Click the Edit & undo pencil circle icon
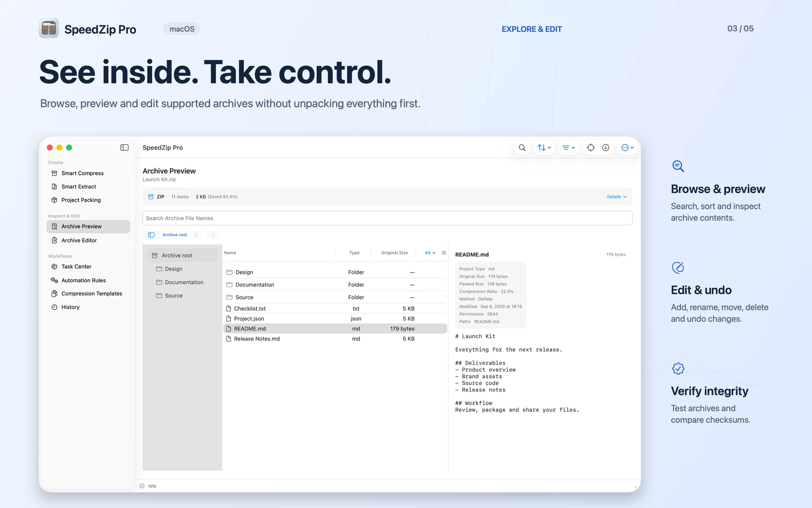Screen dimensions: 812x508 (678, 268)
